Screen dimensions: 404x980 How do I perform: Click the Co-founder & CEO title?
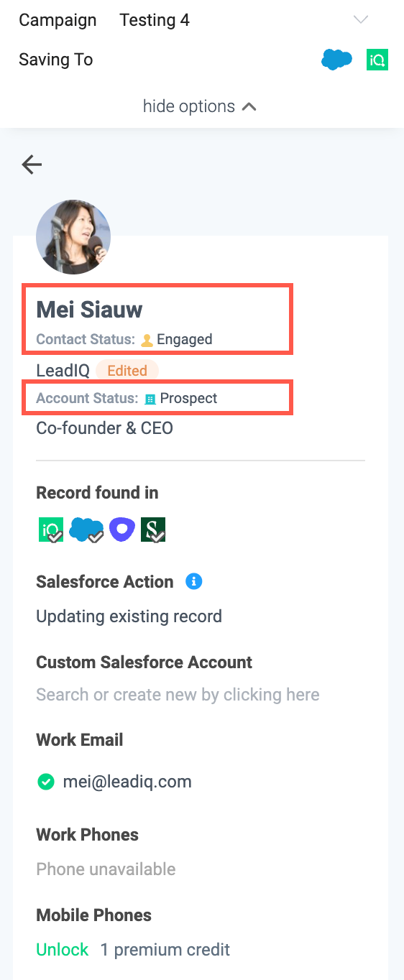click(104, 428)
